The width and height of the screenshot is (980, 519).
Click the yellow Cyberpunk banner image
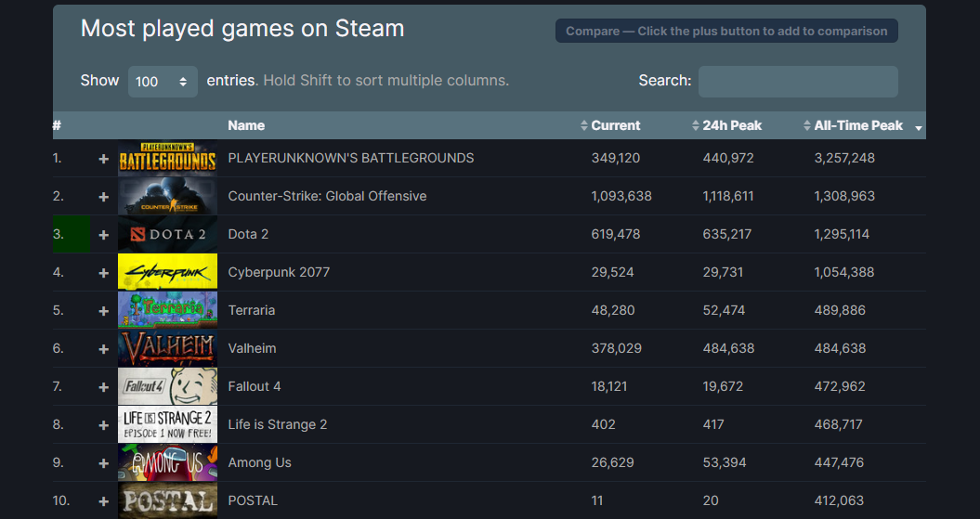point(167,272)
